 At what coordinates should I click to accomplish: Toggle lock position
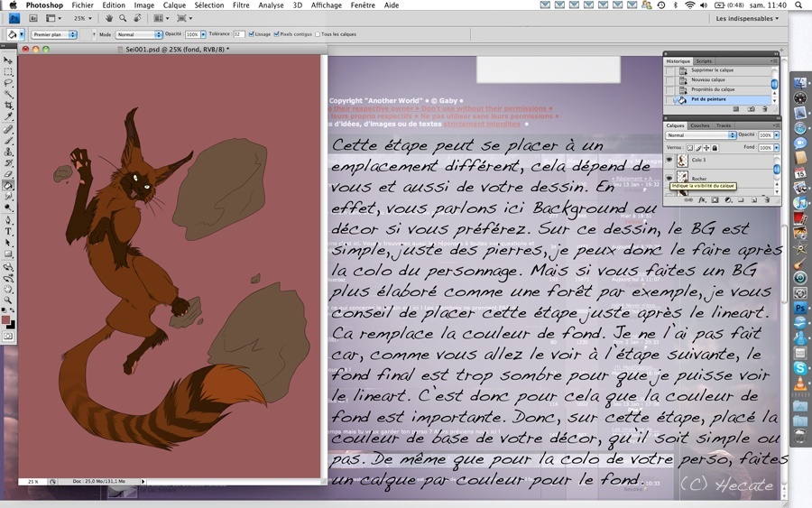point(706,148)
